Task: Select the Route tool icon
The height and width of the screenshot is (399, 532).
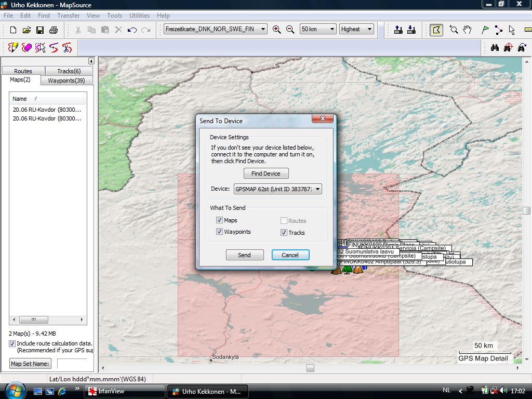Action: (499, 30)
